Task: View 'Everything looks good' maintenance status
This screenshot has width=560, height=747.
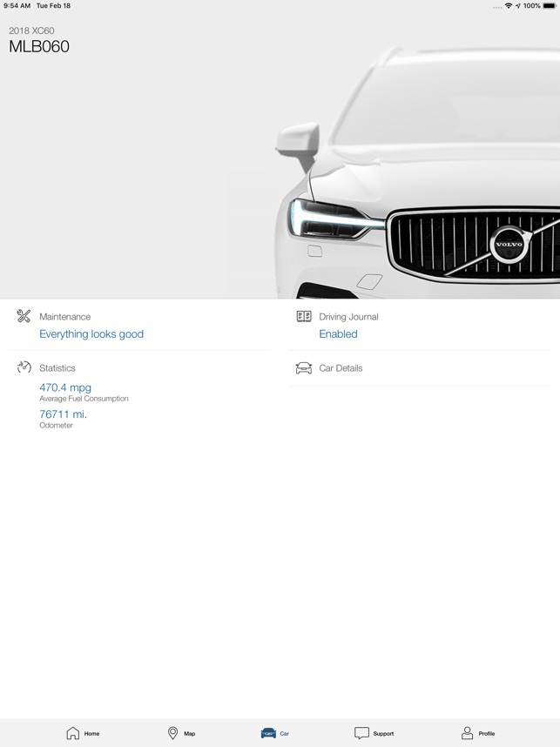Action: (91, 334)
